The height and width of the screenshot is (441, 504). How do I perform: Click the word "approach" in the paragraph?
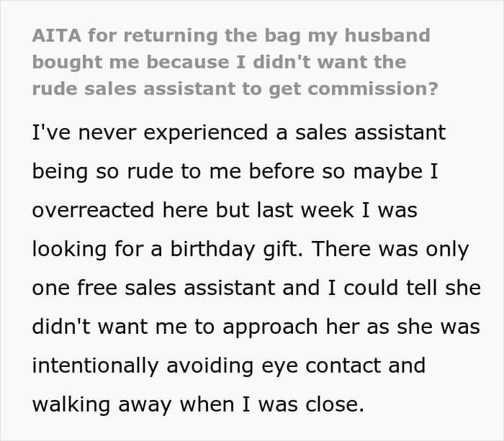pos(270,328)
